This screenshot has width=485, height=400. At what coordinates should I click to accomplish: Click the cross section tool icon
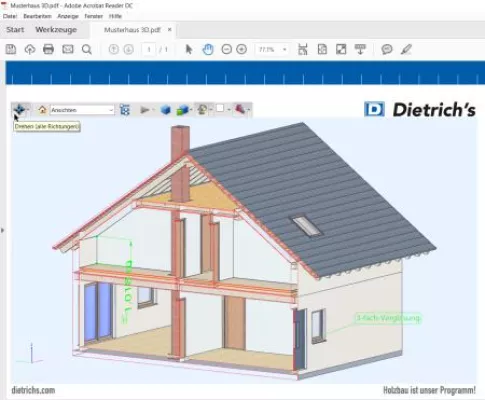[240, 109]
